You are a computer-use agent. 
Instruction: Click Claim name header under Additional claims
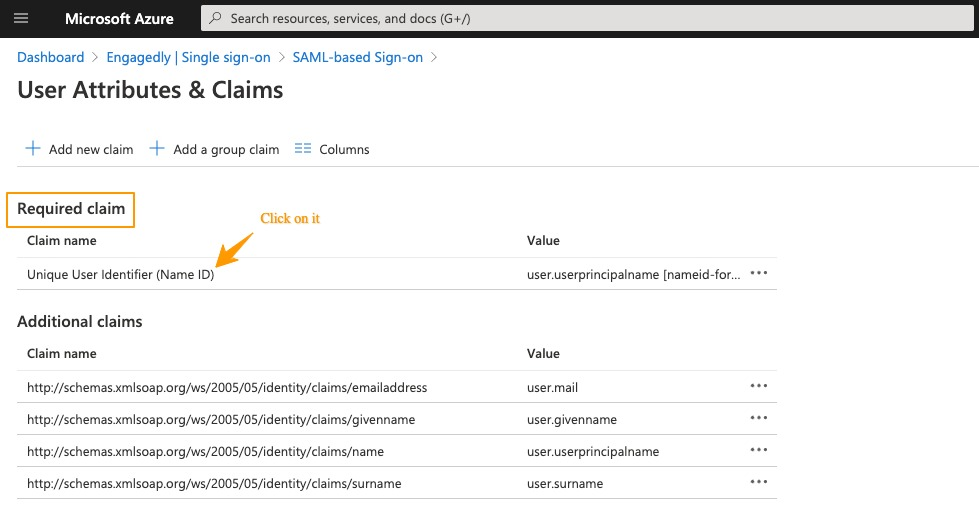point(62,353)
